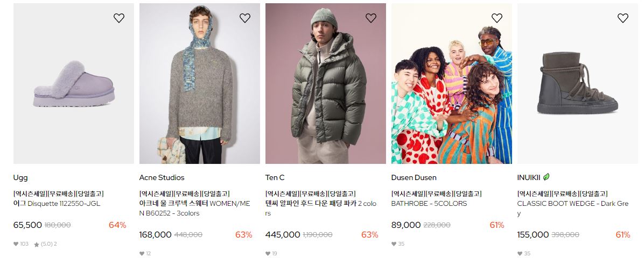Click the star rating on Ugg item
The height and width of the screenshot is (258, 644).
pyautogui.click(x=45, y=244)
